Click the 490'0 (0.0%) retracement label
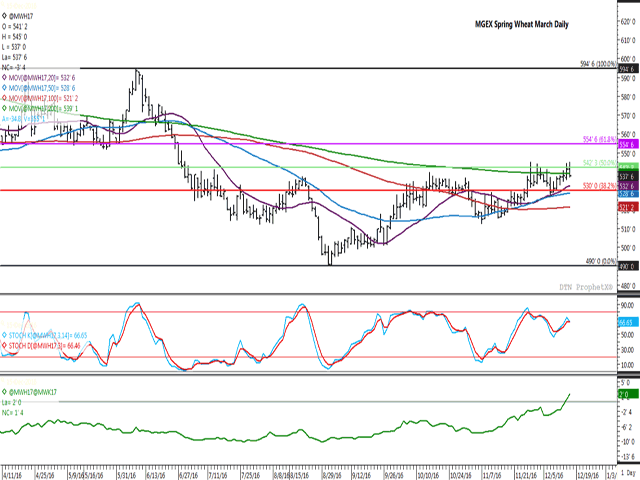The image size is (640, 480). click(601, 261)
